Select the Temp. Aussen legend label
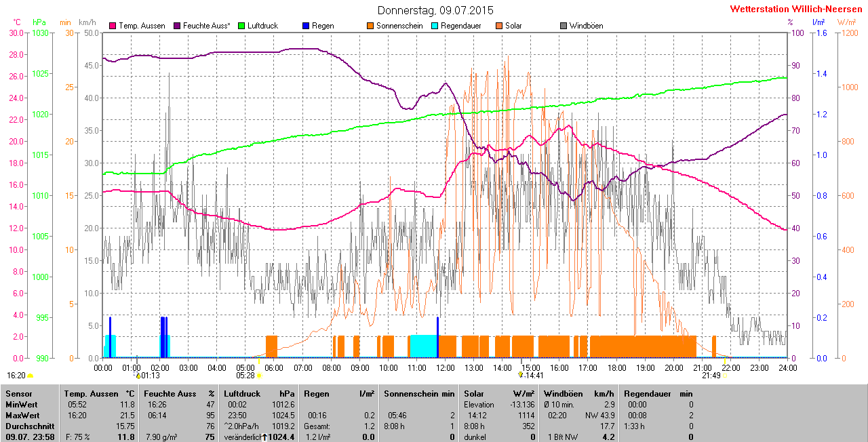868x442 pixels. 142,26
